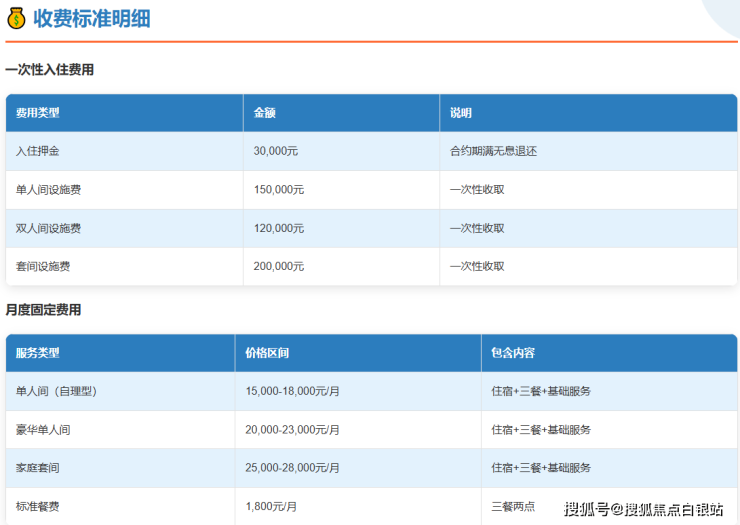
Task: Click the 30,000元 deposit amount cell
Action: pyautogui.click(x=276, y=151)
